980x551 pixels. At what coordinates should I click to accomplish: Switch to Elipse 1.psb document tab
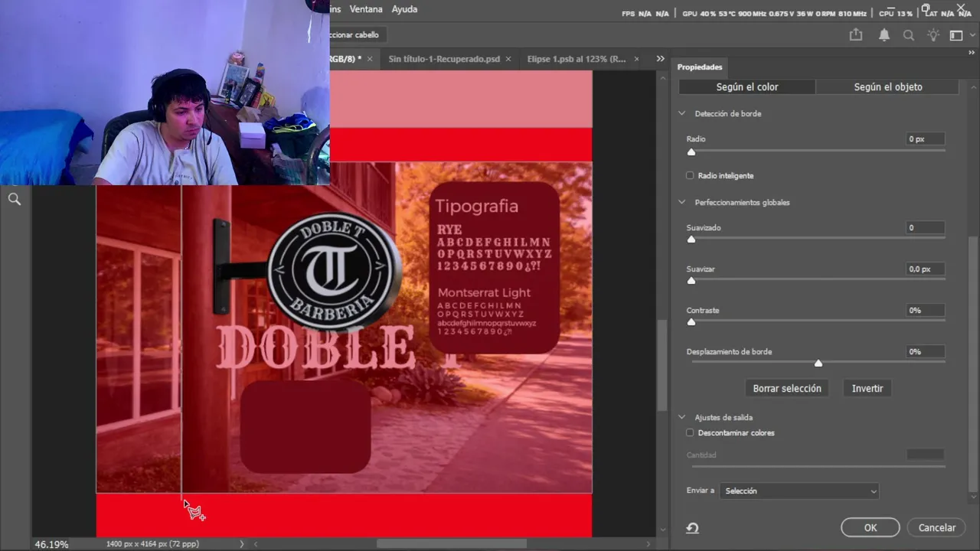tap(577, 59)
